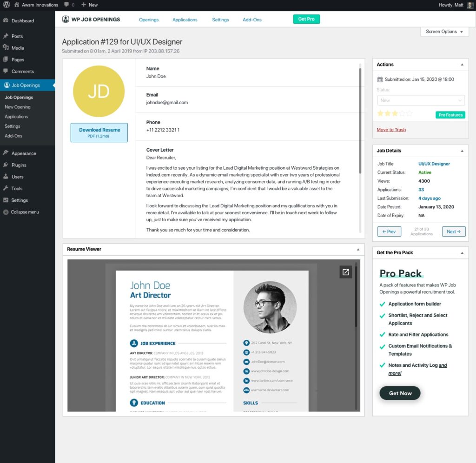The width and height of the screenshot is (476, 463).
Task: Set rating to third star
Action: pyautogui.click(x=395, y=113)
